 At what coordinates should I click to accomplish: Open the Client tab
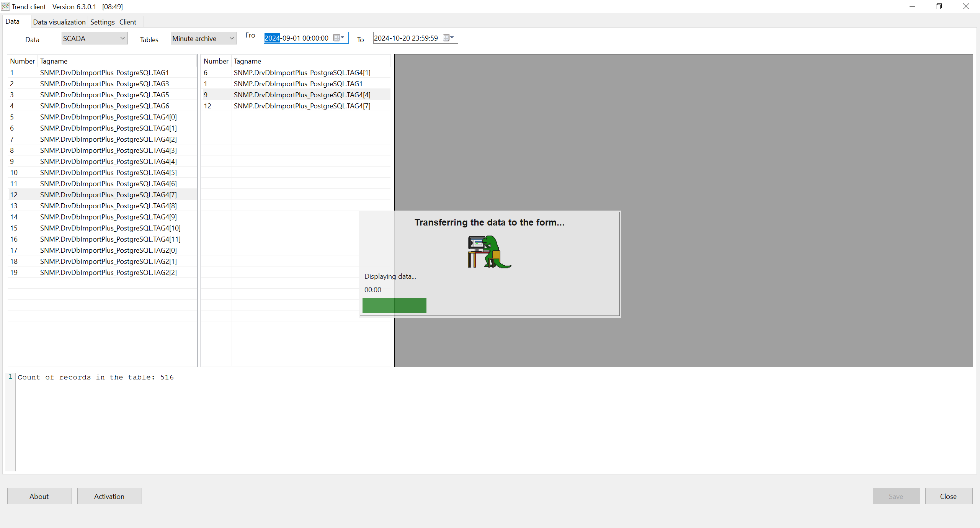(127, 22)
